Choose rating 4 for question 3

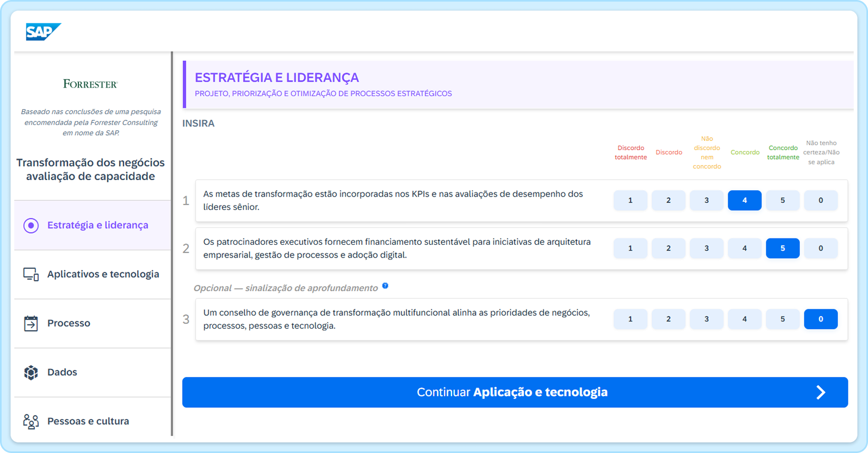pos(744,319)
